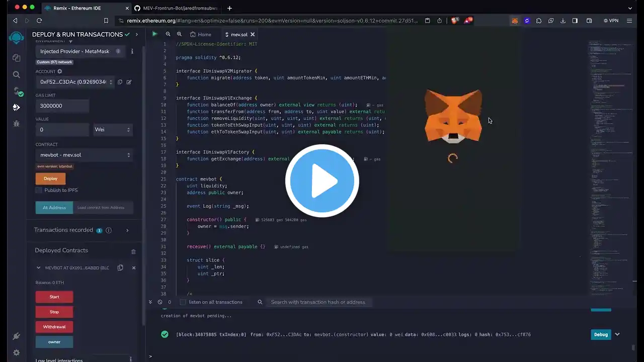Expand the transaction log details chevron
This screenshot has width=644, height=362.
617,334
